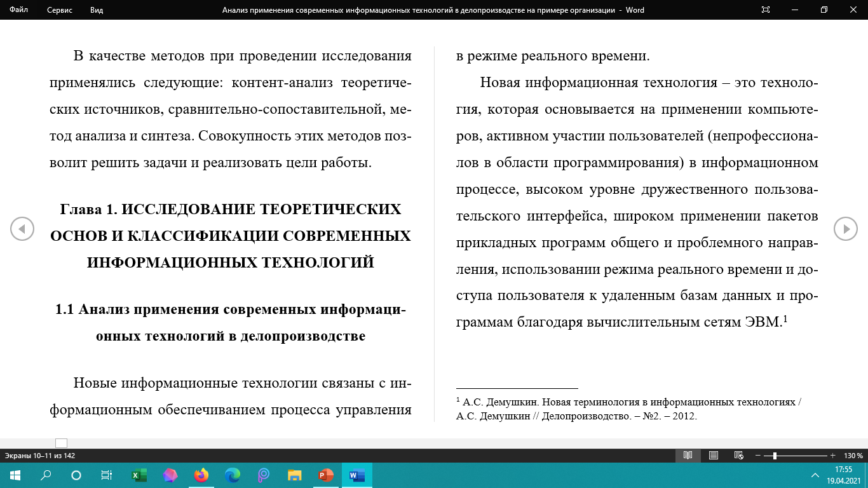Open Excel from the taskbar
Image resolution: width=868 pixels, height=488 pixels.
(x=139, y=475)
